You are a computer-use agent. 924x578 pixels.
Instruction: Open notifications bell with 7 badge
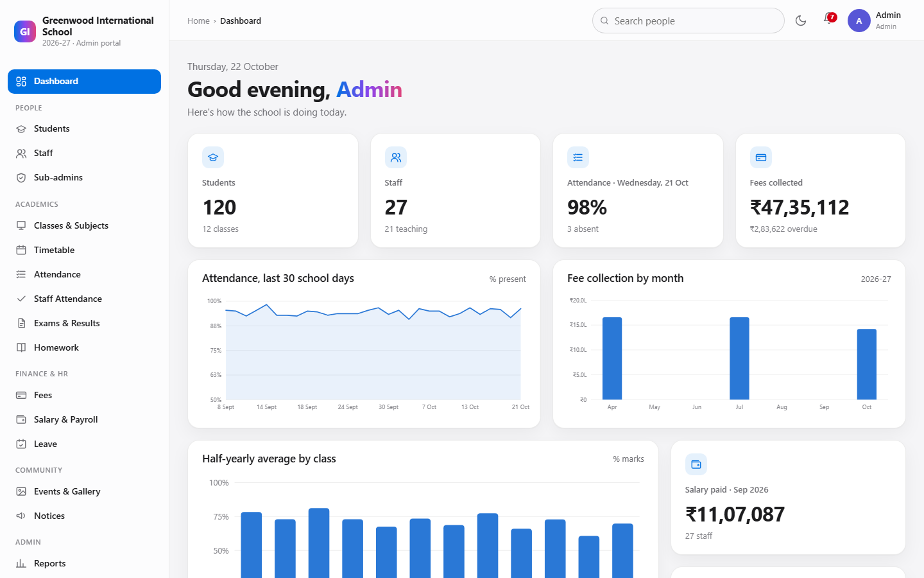(x=829, y=20)
